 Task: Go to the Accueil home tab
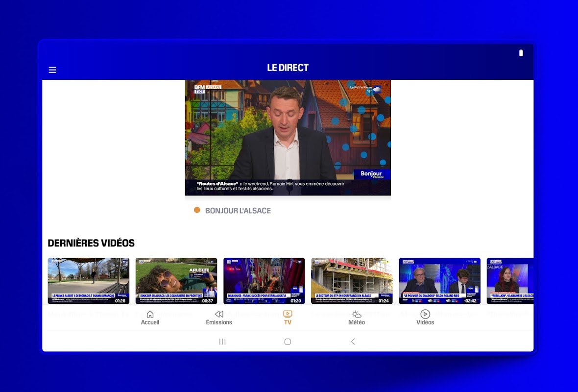coord(150,318)
